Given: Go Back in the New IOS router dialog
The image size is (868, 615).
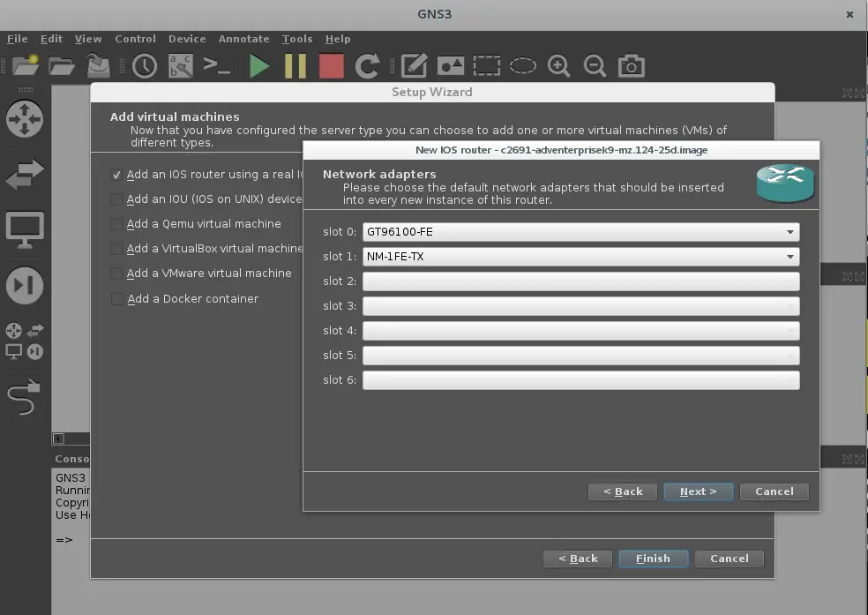Looking at the screenshot, I should click(x=623, y=491).
